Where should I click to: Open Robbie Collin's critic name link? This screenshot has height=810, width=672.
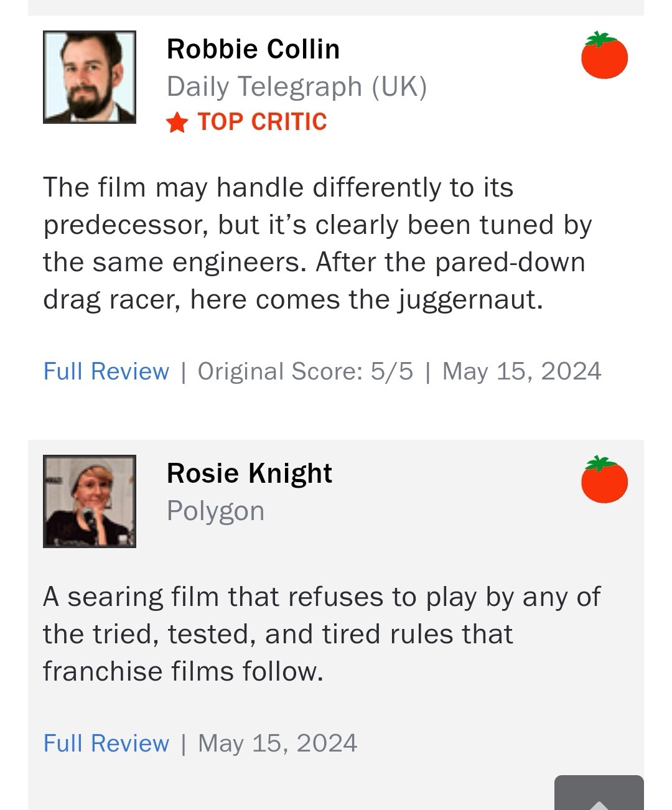click(253, 49)
